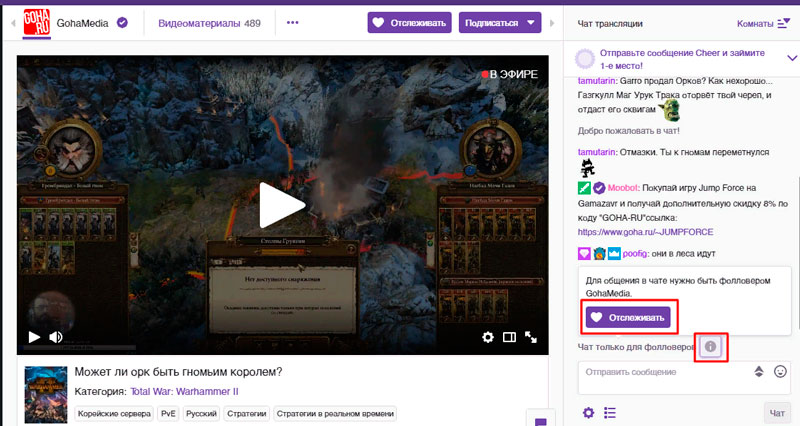
Task: Click poofig's purple heart badge
Action: point(584,254)
